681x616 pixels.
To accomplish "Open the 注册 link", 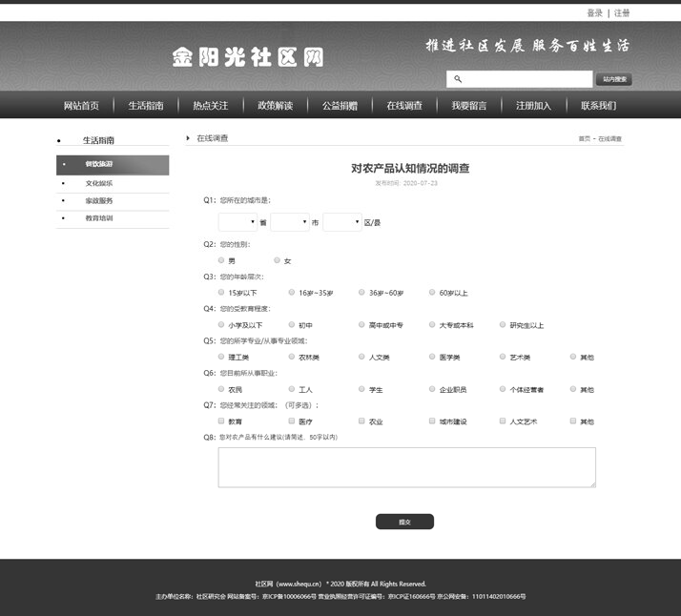I will click(x=622, y=13).
